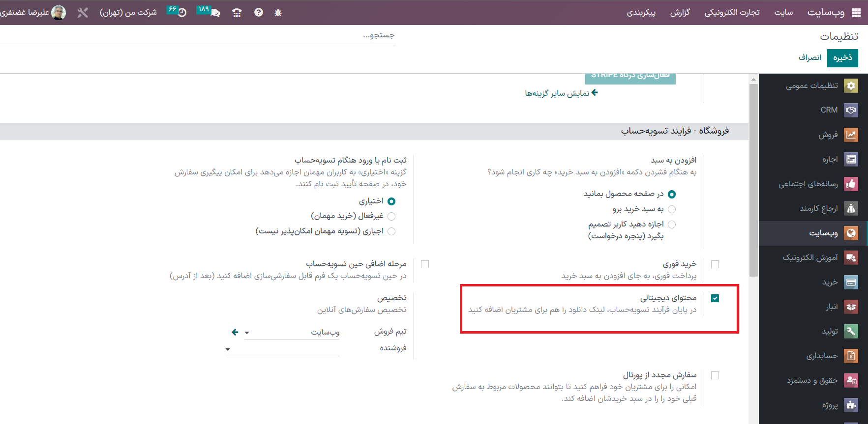Click the انصراف discard button
868x424 pixels.
pos(809,57)
